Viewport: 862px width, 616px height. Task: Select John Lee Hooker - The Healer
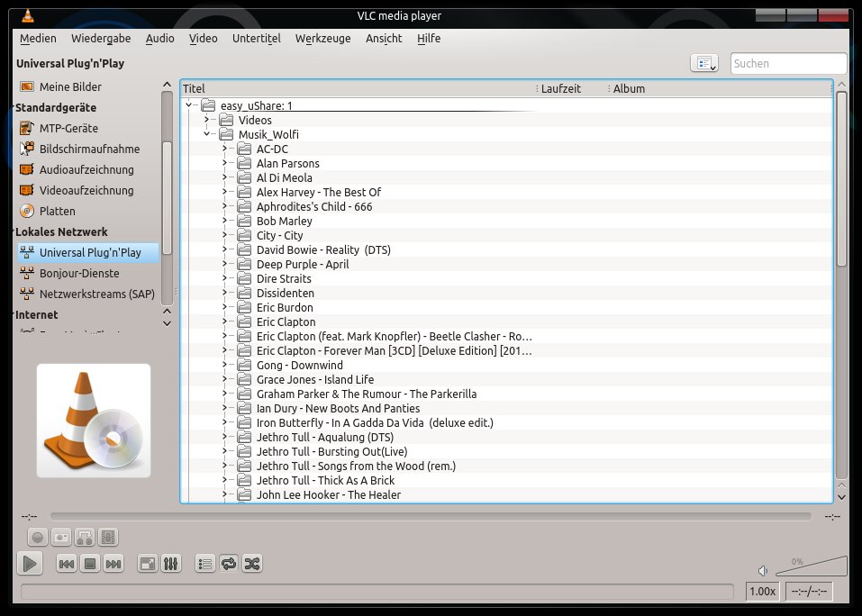pos(328,495)
